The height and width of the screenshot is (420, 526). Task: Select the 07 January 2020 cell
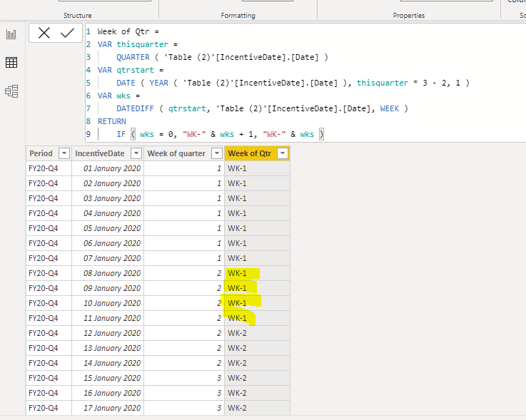[x=108, y=258]
